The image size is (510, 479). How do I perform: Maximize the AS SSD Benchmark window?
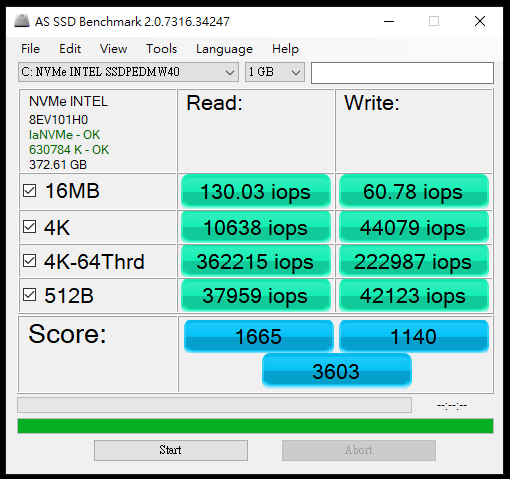click(x=434, y=21)
